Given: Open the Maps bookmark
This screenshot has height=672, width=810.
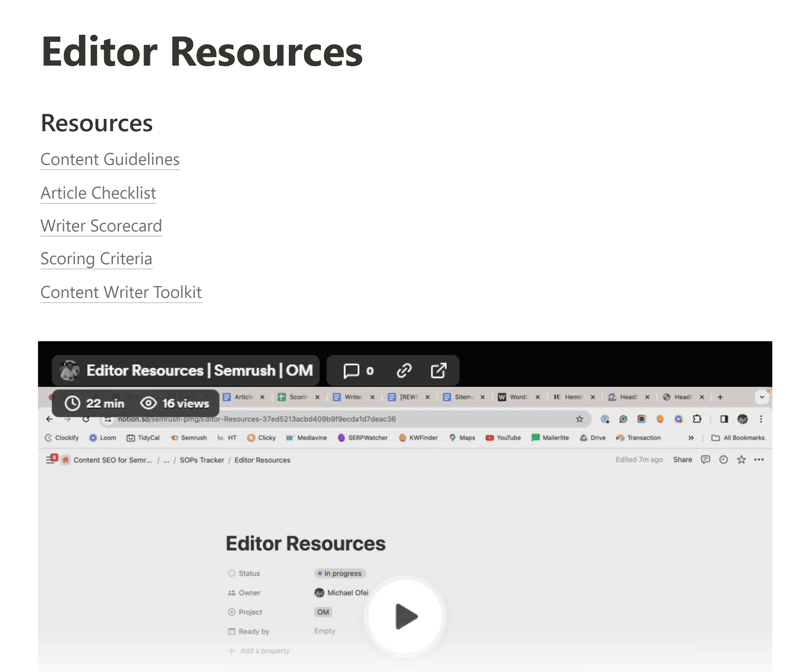Looking at the screenshot, I should [462, 438].
